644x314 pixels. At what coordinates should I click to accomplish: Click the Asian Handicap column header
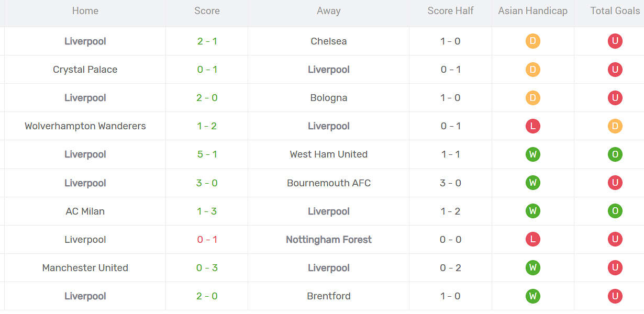coord(532,11)
